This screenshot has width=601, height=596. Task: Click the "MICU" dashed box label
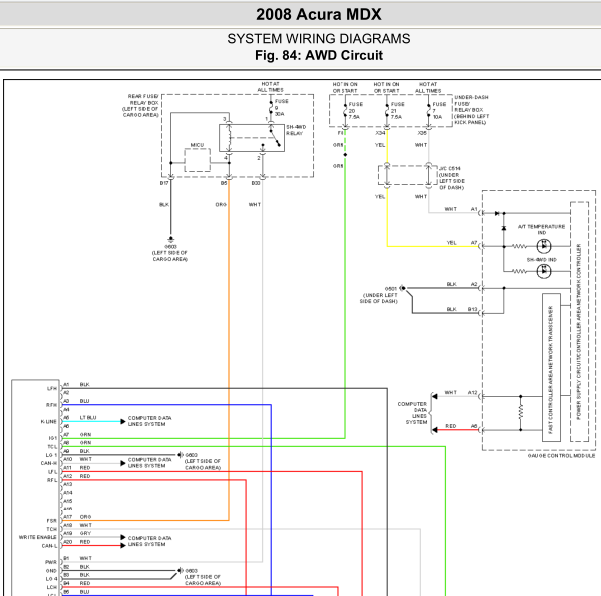(x=197, y=145)
